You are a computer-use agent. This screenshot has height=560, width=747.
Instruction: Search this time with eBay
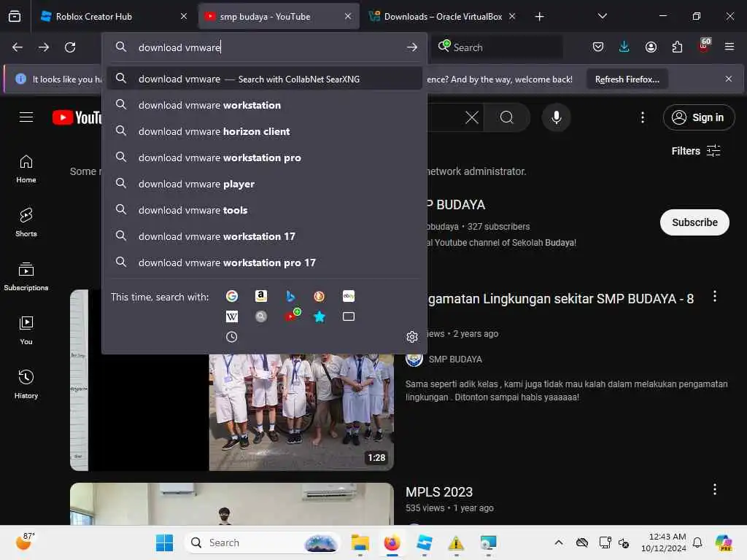[x=349, y=296]
